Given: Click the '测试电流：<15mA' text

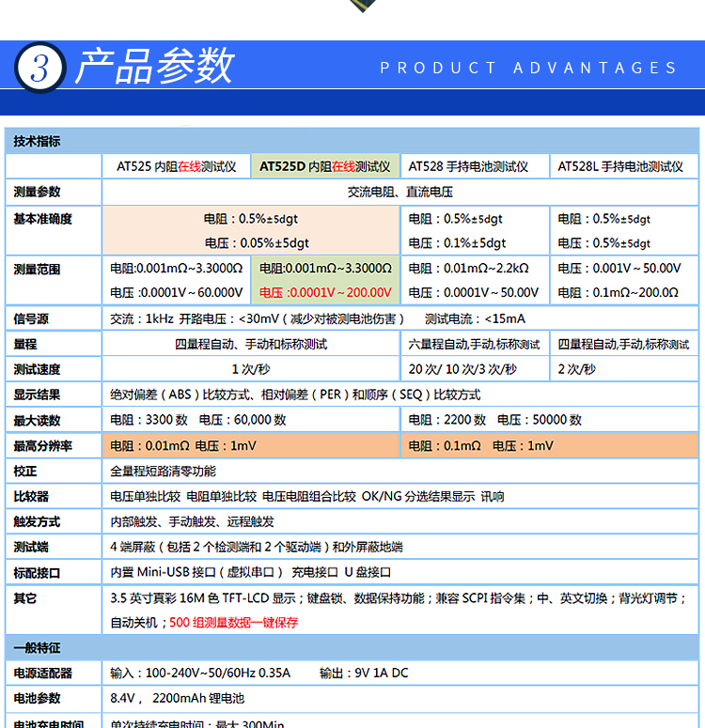Looking at the screenshot, I should coord(475,319).
